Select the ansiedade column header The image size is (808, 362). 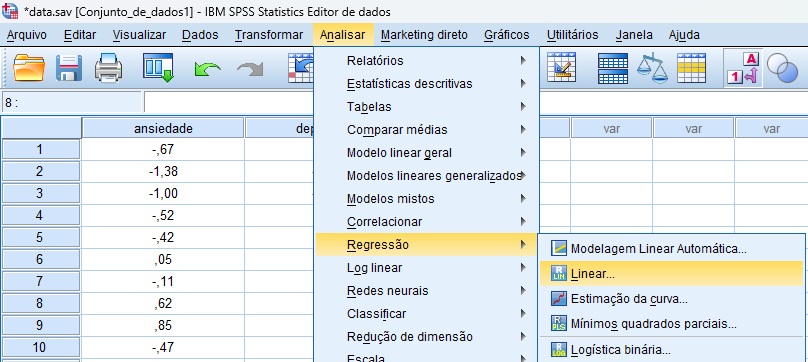(x=163, y=128)
